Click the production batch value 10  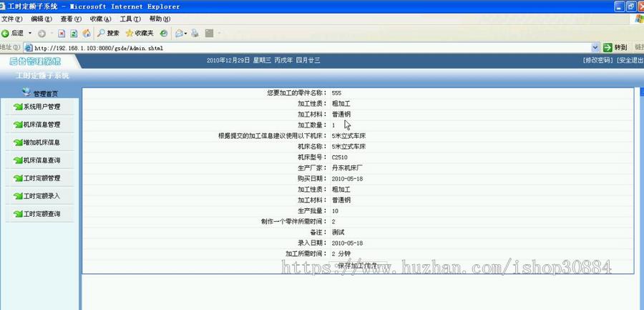(335, 211)
